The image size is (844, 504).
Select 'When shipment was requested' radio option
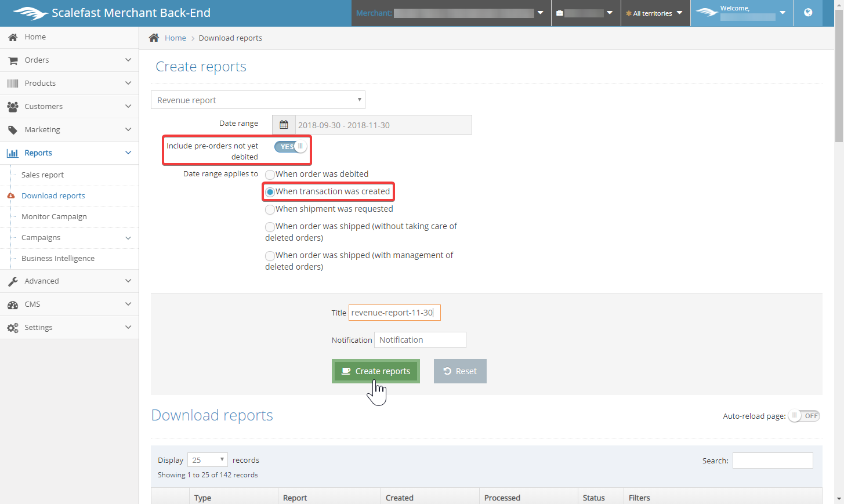click(270, 209)
